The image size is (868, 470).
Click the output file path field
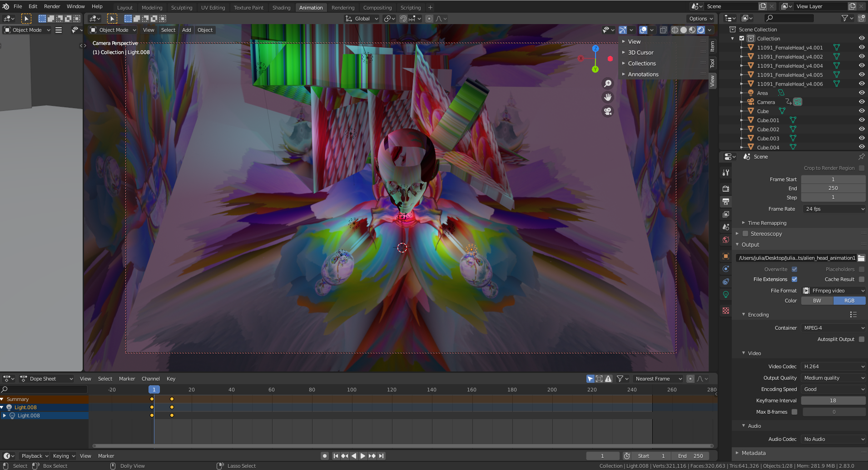click(796, 258)
